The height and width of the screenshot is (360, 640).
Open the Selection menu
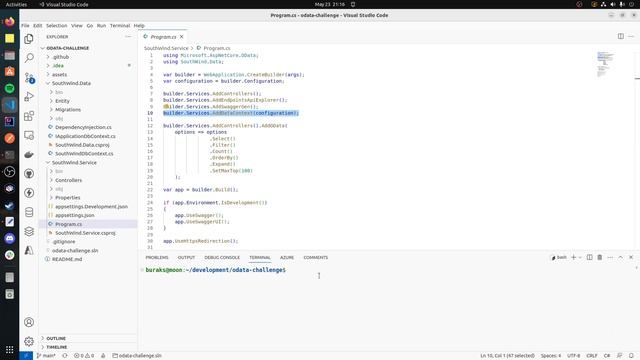tap(56, 25)
